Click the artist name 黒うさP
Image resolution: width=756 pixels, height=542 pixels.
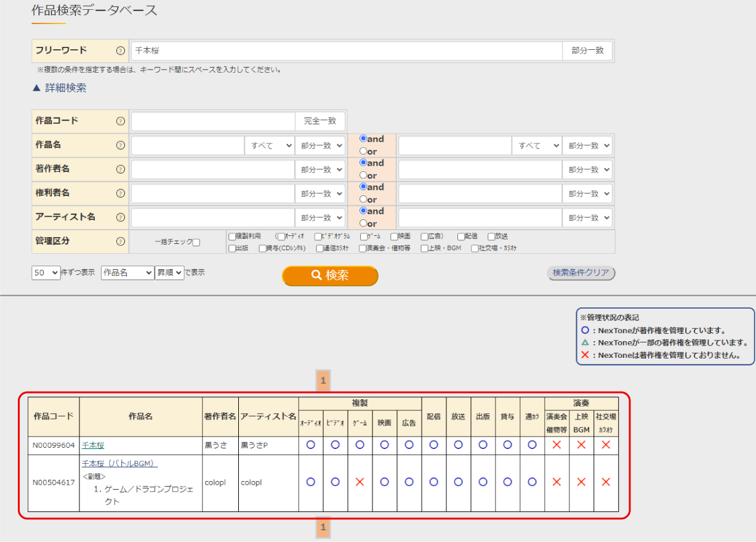point(254,445)
